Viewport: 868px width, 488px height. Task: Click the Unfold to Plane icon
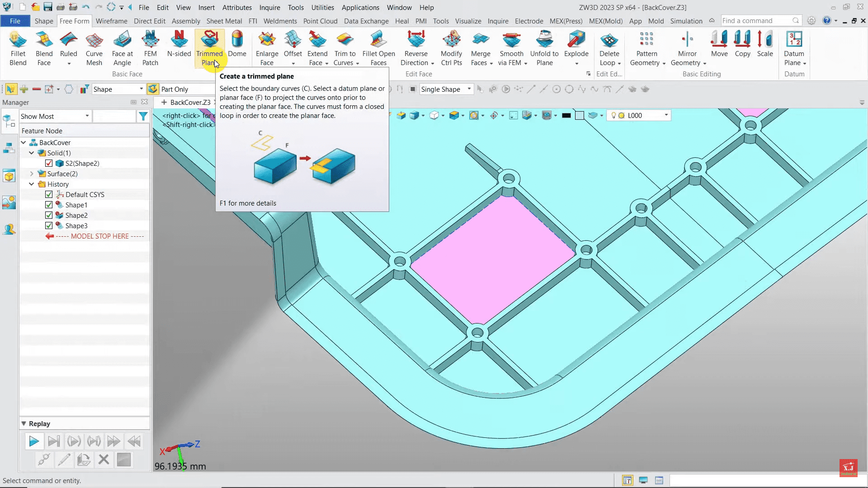[x=544, y=41]
